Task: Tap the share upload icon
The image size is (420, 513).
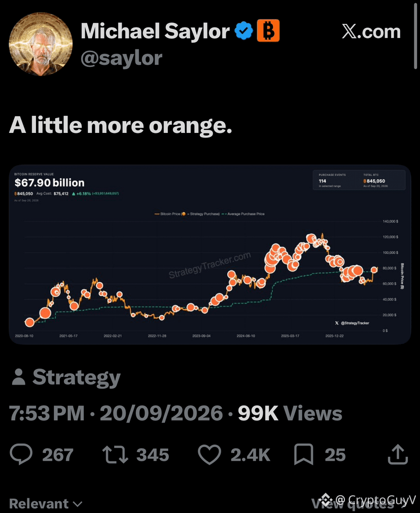Action: tap(398, 454)
